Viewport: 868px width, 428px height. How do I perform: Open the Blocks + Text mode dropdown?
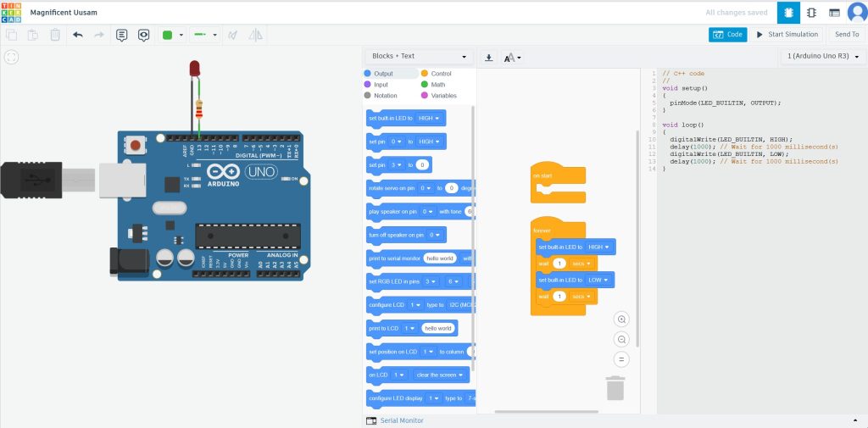pyautogui.click(x=419, y=57)
